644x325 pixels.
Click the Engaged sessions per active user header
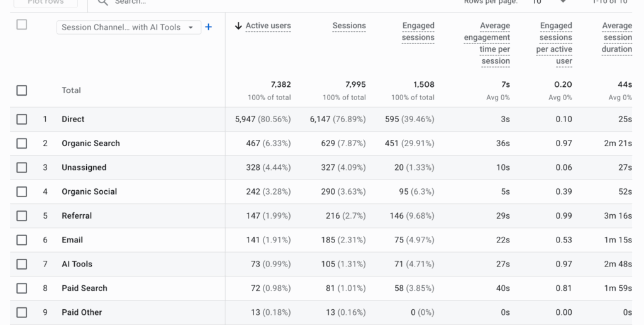[x=555, y=43]
